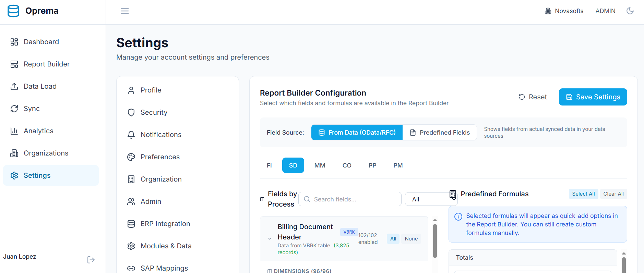Open Organizations in the sidebar

click(x=51, y=153)
